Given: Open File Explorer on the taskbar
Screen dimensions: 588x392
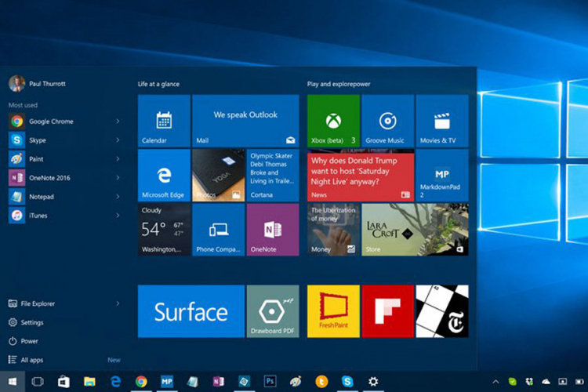Looking at the screenshot, I should click(89, 382).
